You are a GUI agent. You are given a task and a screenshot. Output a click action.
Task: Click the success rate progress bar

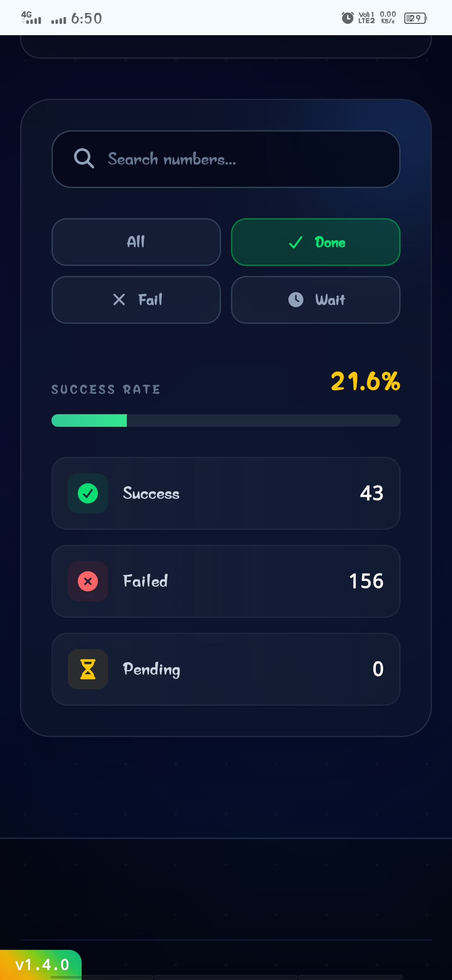pos(226,420)
